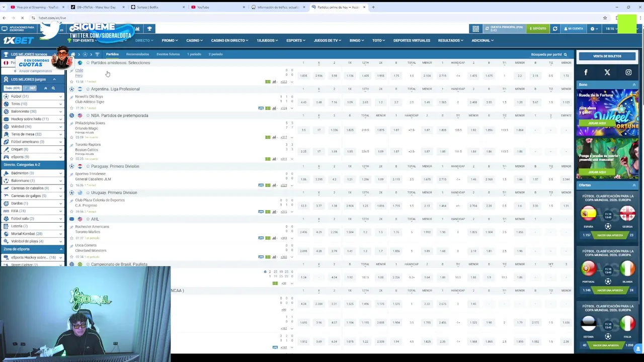Click the YouTube browser tab
The width and height of the screenshot is (644, 362).
pos(218,7)
